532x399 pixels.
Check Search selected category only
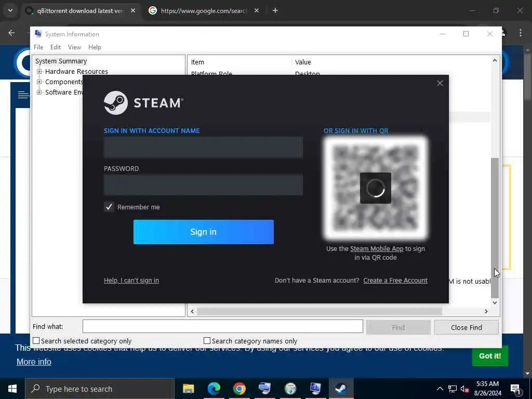36,341
